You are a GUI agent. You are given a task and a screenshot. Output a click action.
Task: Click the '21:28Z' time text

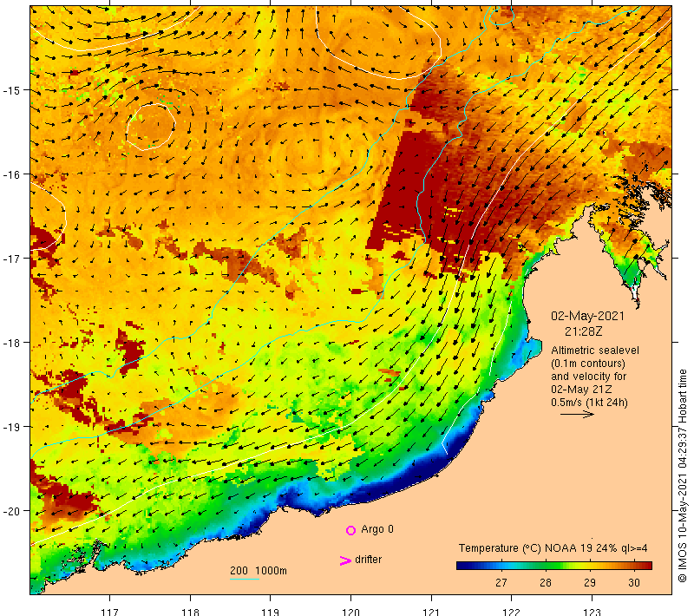click(x=583, y=331)
